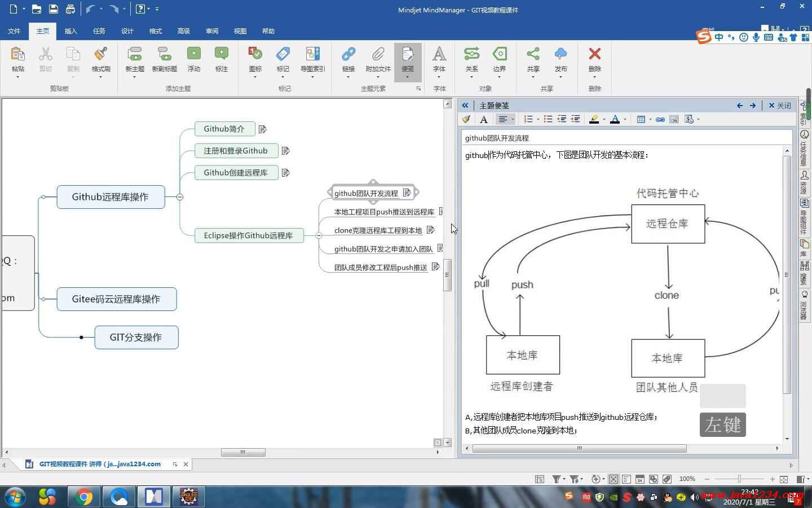812x508 pixels.
Task: Click the zoom in plus button in status bar
Action: (x=773, y=479)
